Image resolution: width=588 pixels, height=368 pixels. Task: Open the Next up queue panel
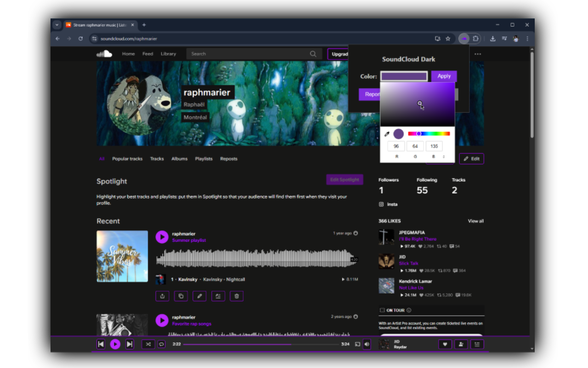(477, 344)
